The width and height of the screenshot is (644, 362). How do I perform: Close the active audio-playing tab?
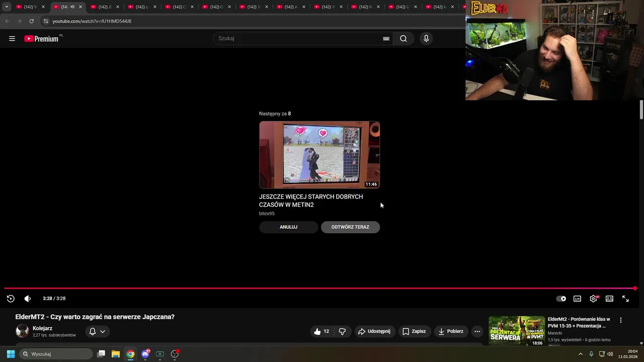point(80,7)
